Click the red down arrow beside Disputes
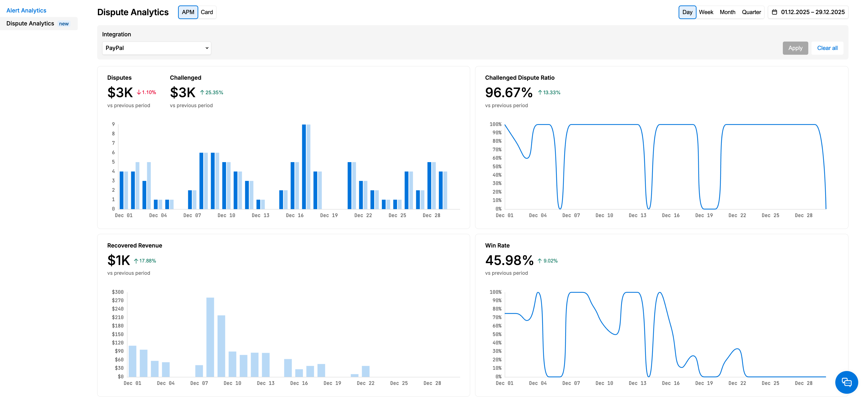The height and width of the screenshot is (411, 868). [139, 92]
